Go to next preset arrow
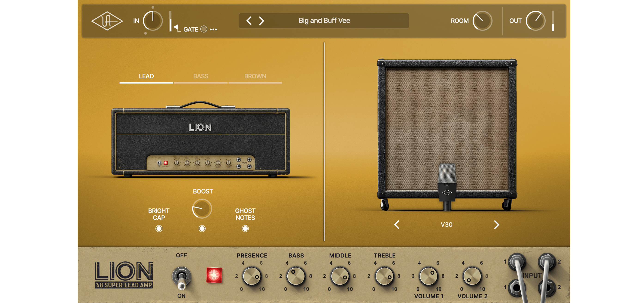 coord(261,21)
